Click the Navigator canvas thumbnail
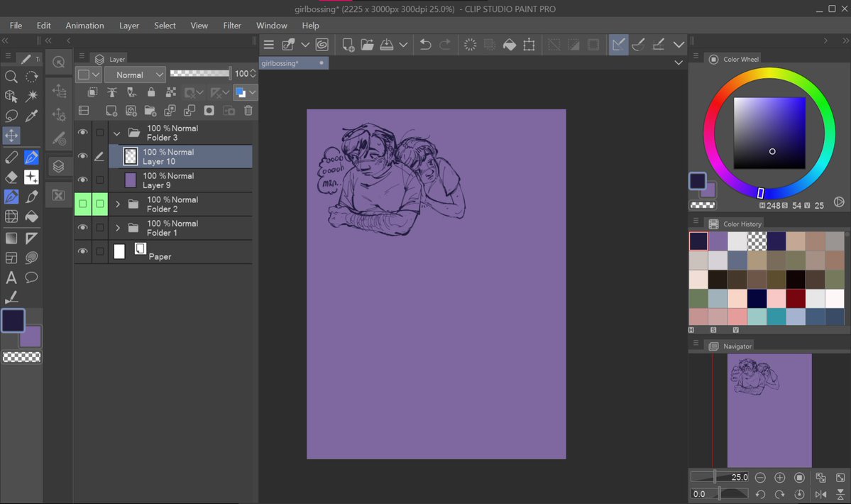The width and height of the screenshot is (851, 504). coord(769,410)
